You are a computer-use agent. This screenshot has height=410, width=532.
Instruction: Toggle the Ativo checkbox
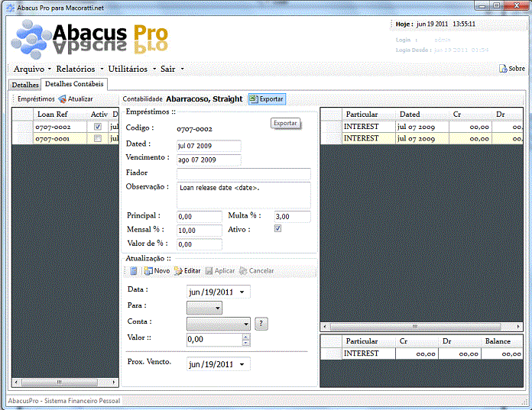coord(277,228)
